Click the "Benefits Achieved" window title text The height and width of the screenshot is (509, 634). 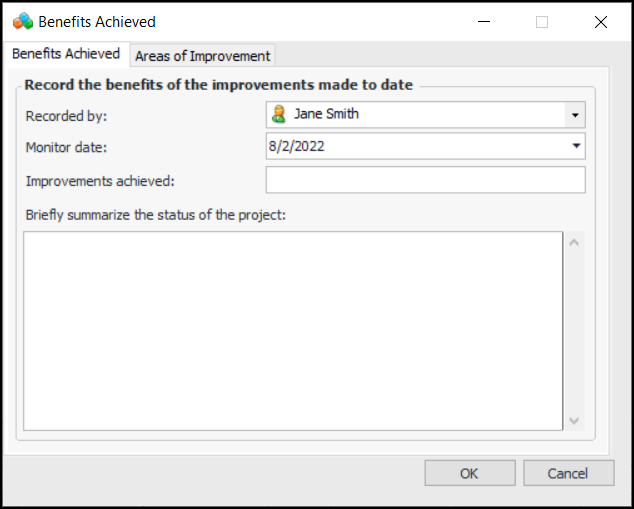[x=97, y=21]
